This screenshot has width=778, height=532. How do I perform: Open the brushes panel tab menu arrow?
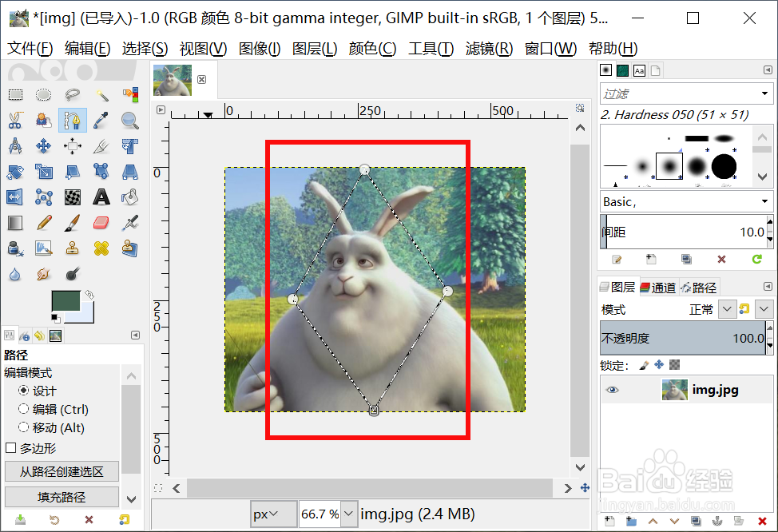(x=768, y=70)
